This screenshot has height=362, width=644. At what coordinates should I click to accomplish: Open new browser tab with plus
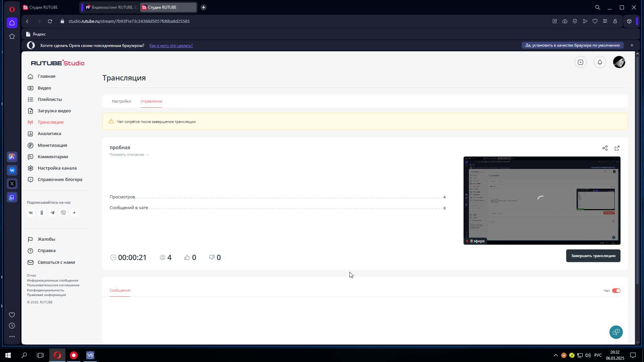pos(204,7)
